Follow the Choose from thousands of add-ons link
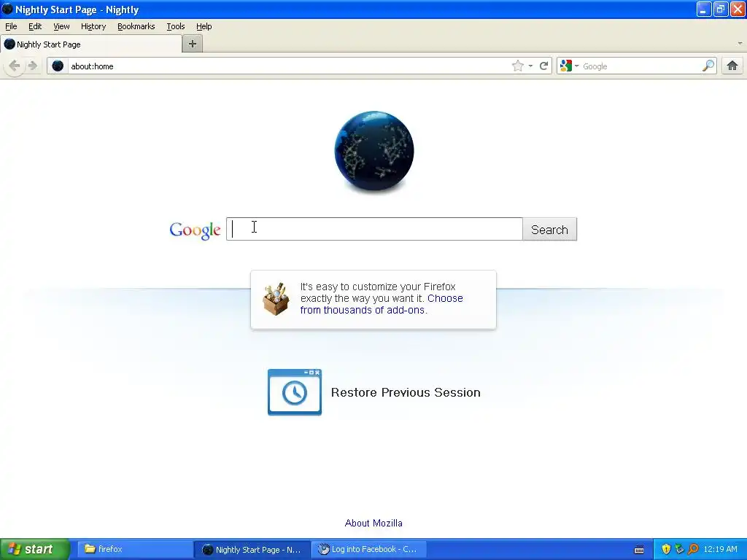 click(381, 304)
